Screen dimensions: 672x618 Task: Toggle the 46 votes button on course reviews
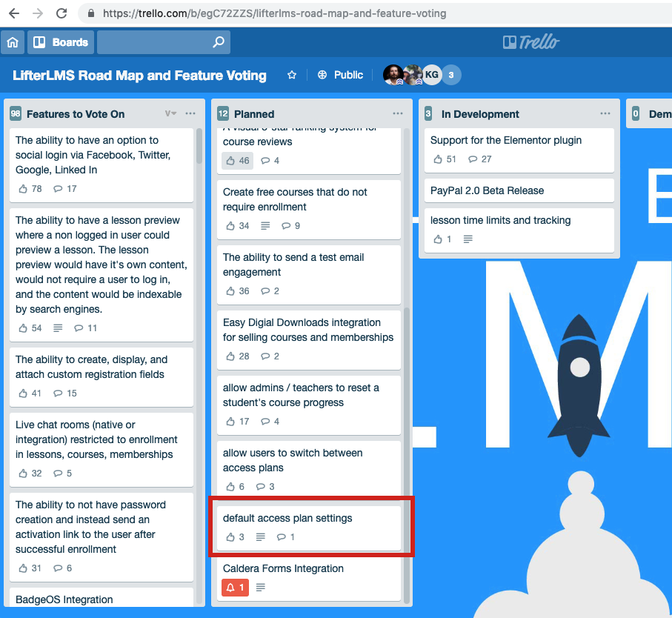click(x=237, y=161)
